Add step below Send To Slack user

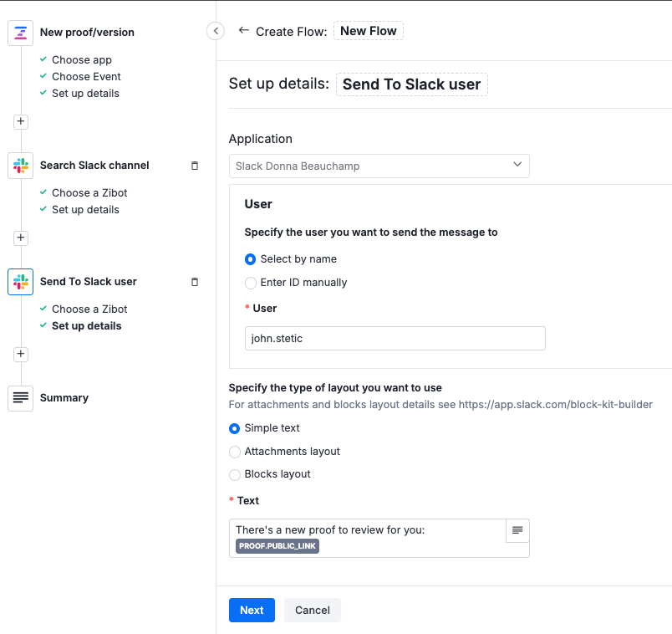click(21, 354)
